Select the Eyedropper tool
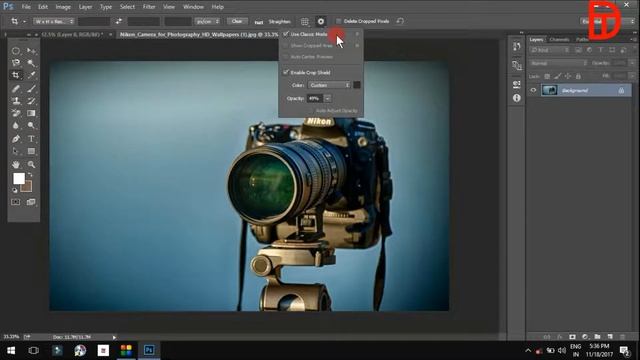Image resolution: width=640 pixels, height=360 pixels. click(x=31, y=75)
